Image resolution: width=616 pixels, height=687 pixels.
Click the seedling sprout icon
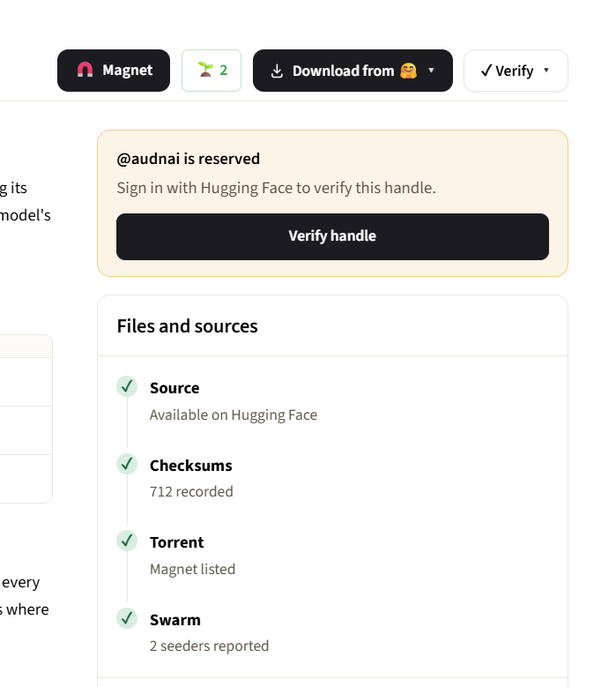pyautogui.click(x=205, y=70)
